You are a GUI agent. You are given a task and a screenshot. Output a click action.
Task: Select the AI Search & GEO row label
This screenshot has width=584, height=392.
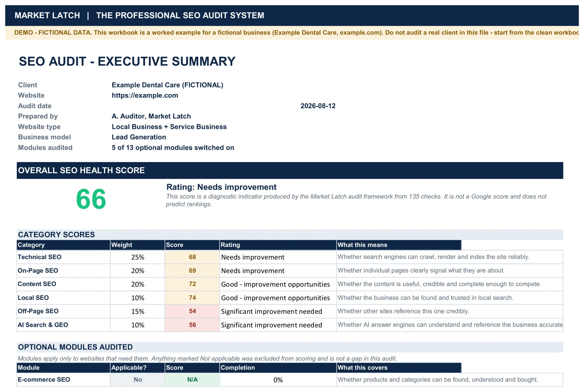coord(43,325)
